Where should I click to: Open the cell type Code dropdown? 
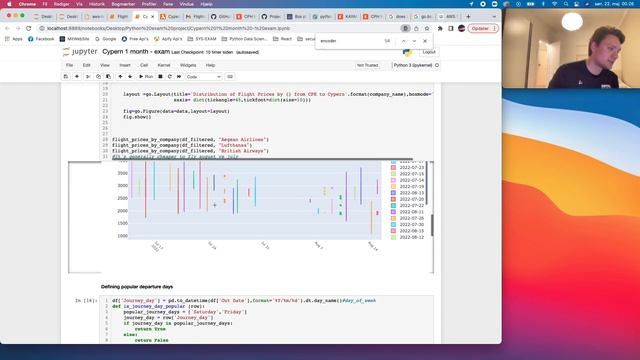203,77
